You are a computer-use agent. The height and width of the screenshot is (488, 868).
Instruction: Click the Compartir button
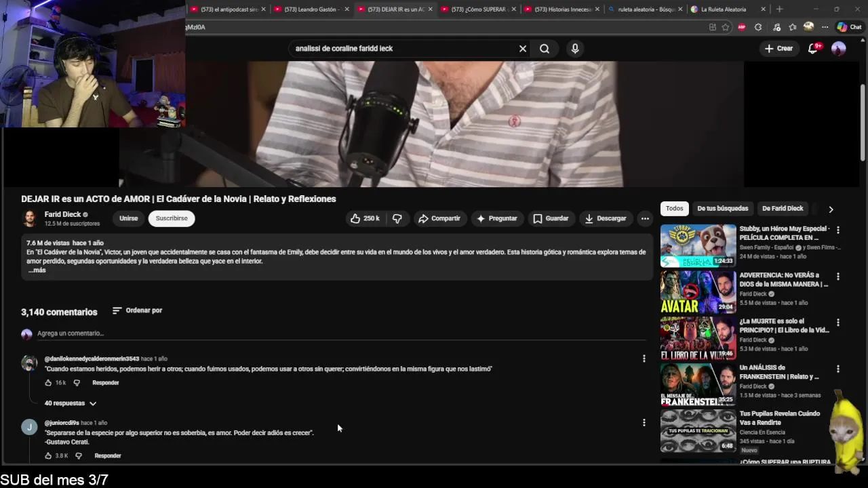439,218
